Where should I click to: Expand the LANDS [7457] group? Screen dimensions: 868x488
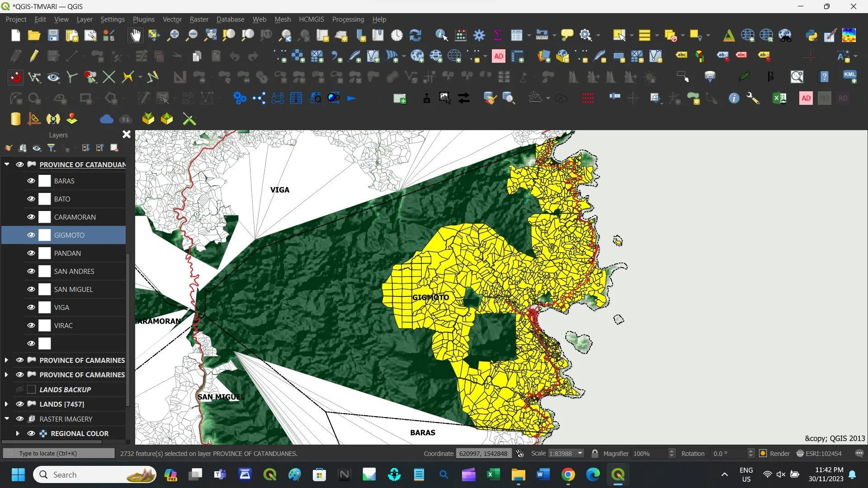coord(6,404)
